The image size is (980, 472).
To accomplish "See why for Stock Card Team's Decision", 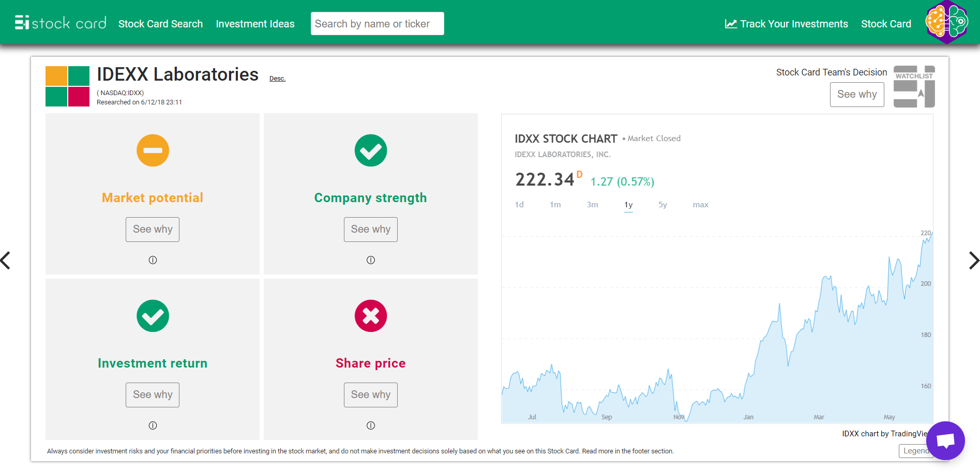I will [857, 95].
